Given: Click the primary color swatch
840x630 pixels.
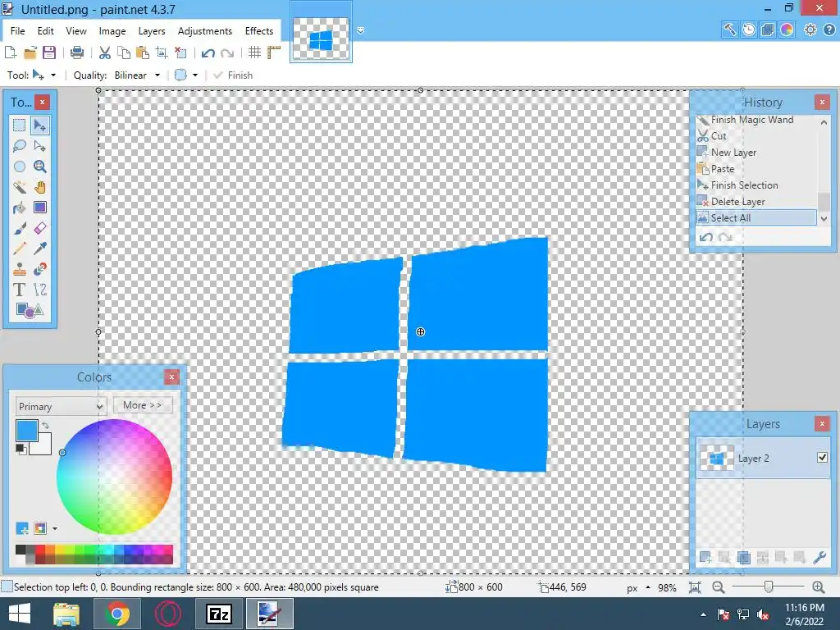Looking at the screenshot, I should tap(27, 430).
